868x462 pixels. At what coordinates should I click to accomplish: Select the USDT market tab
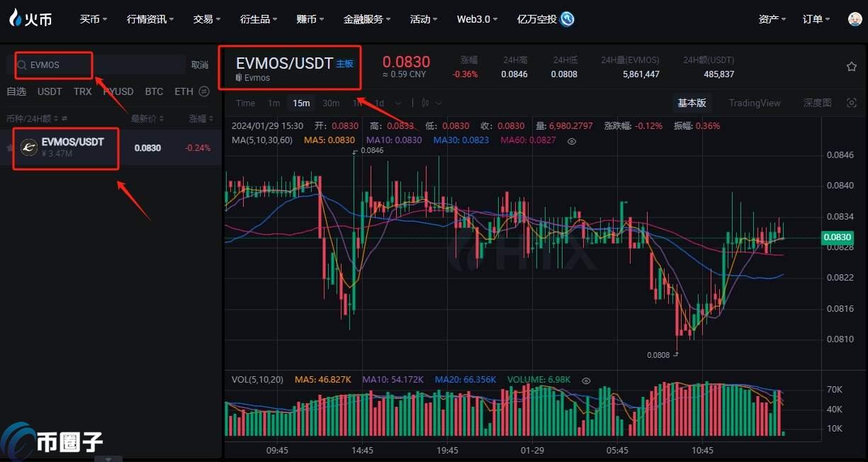tap(50, 91)
